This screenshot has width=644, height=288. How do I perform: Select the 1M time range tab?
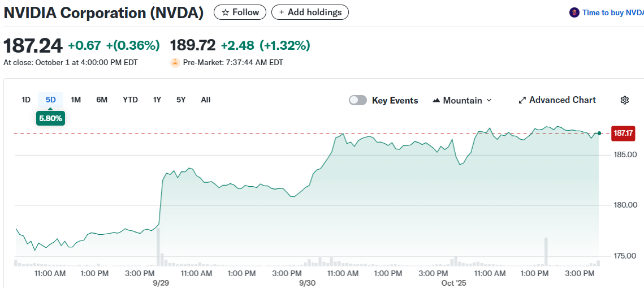[76, 100]
